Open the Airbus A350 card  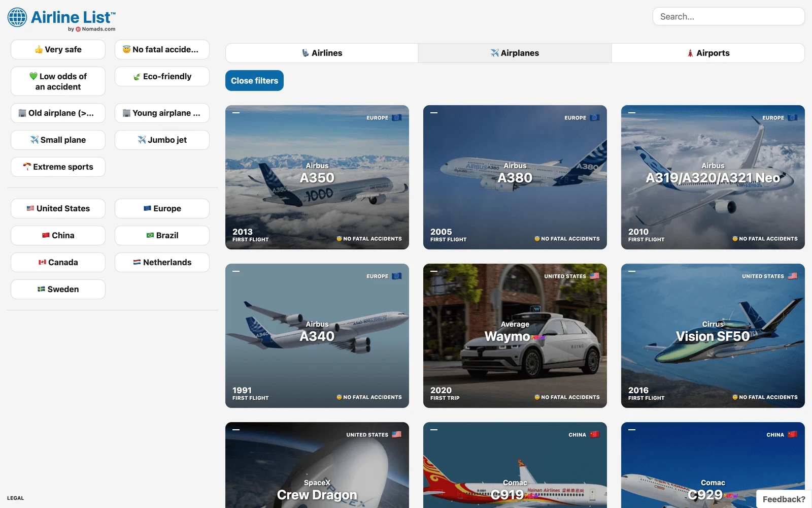[317, 177]
